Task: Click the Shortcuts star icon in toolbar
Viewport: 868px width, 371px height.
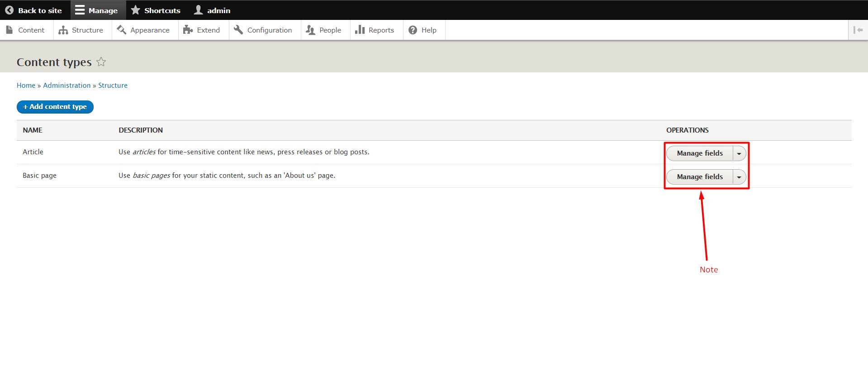Action: point(135,10)
